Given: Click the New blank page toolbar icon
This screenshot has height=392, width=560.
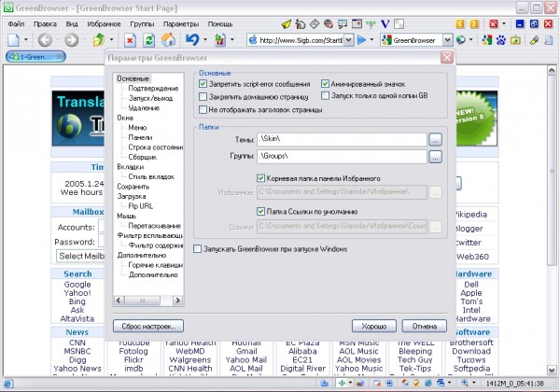Looking at the screenshot, I should (14, 39).
